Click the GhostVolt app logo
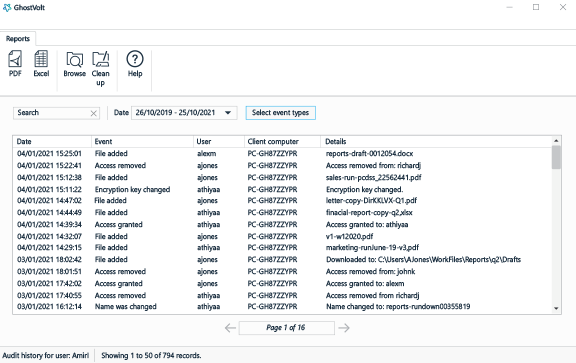This screenshot has width=576, height=363. pos(7,7)
